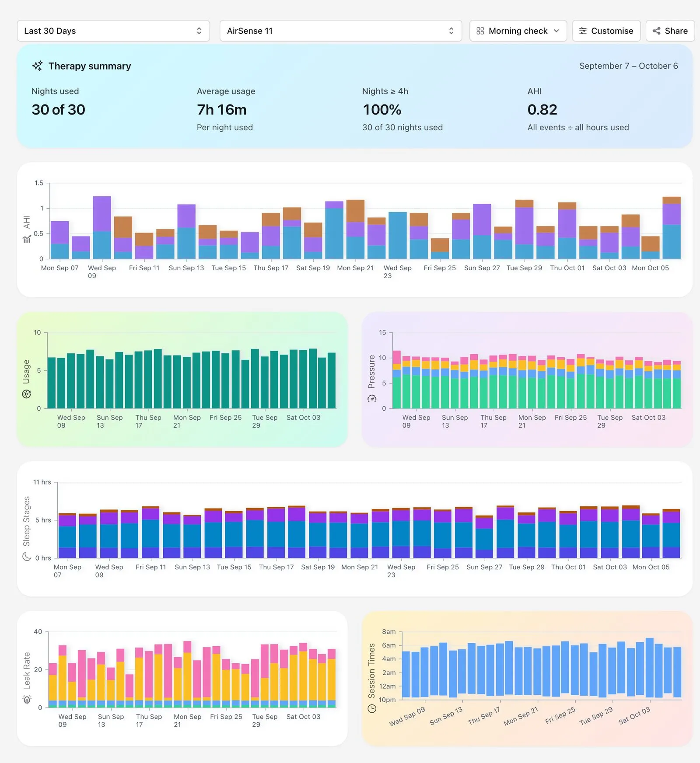The width and height of the screenshot is (700, 763).
Task: Click the Sun Sep 27 label on AHI chart
Action: point(482,268)
